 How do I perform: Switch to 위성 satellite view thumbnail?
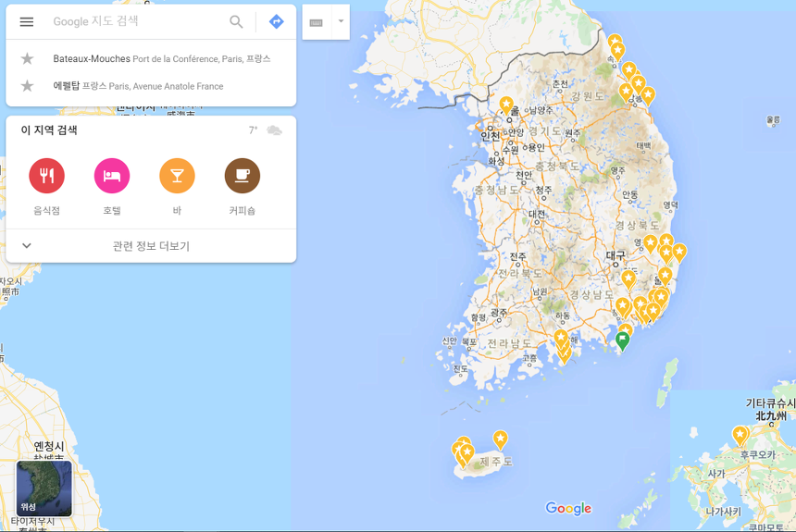click(x=44, y=489)
